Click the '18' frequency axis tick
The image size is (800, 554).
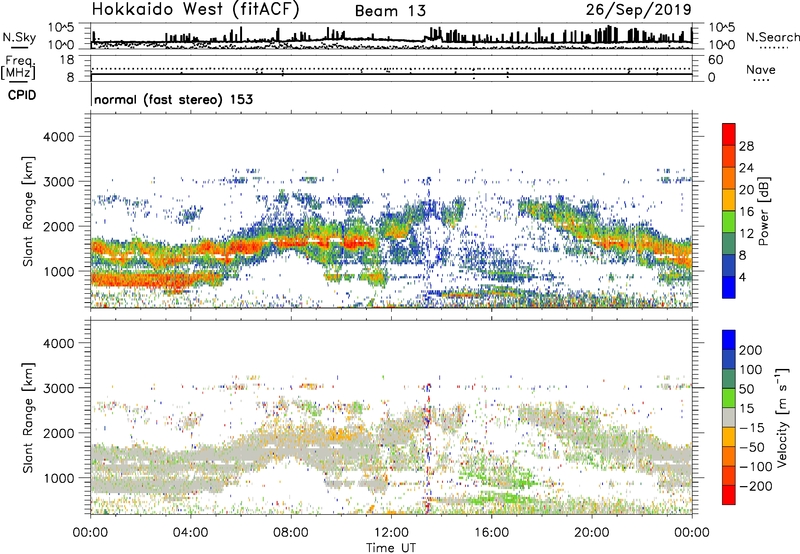(x=67, y=59)
